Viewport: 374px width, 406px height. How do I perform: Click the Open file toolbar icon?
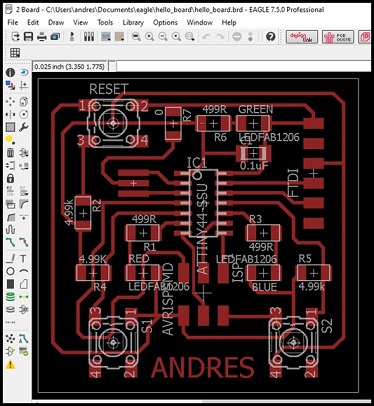[15, 36]
